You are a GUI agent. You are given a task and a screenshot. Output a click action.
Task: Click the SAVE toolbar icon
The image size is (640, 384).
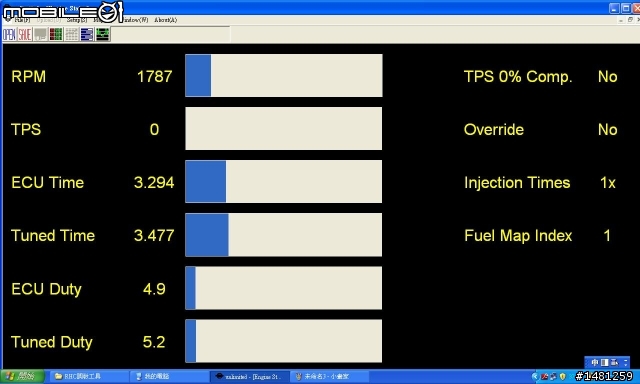[x=24, y=35]
